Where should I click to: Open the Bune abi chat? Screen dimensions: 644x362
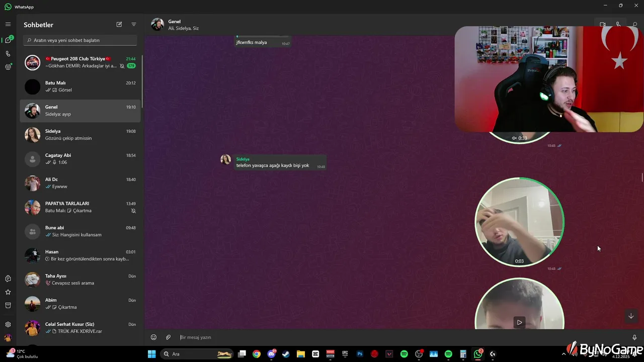click(80, 231)
